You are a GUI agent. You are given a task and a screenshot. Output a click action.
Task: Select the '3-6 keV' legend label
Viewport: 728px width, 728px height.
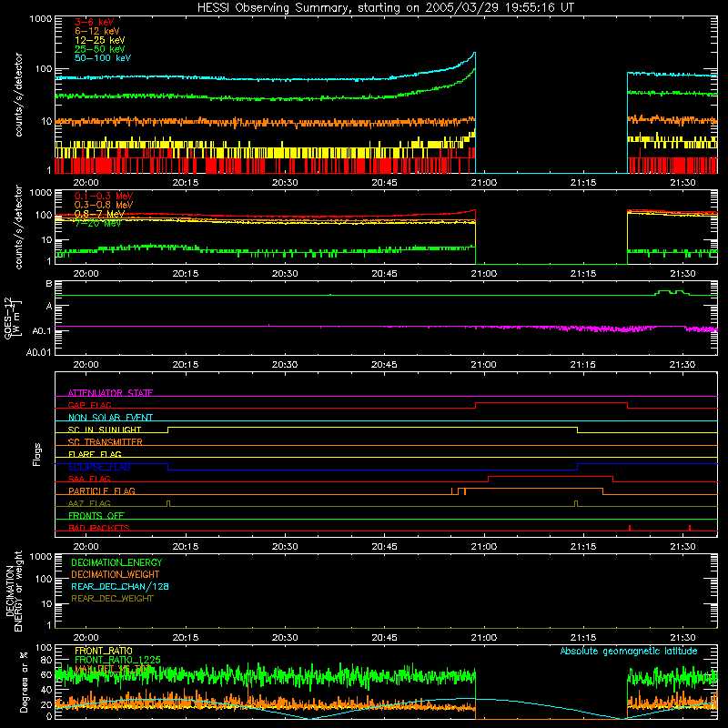tap(95, 22)
